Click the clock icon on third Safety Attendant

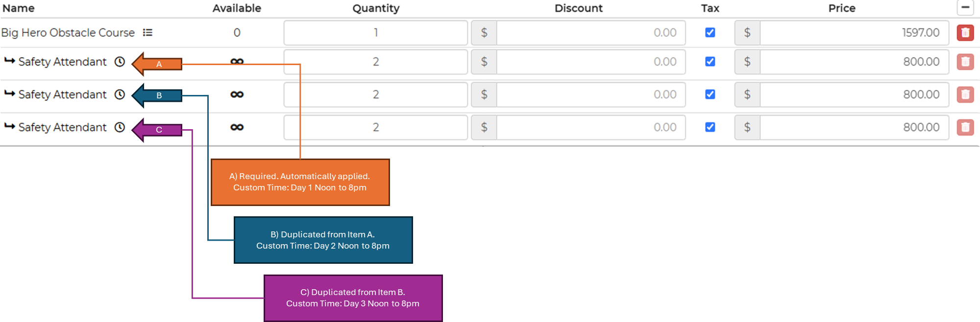pyautogui.click(x=120, y=127)
